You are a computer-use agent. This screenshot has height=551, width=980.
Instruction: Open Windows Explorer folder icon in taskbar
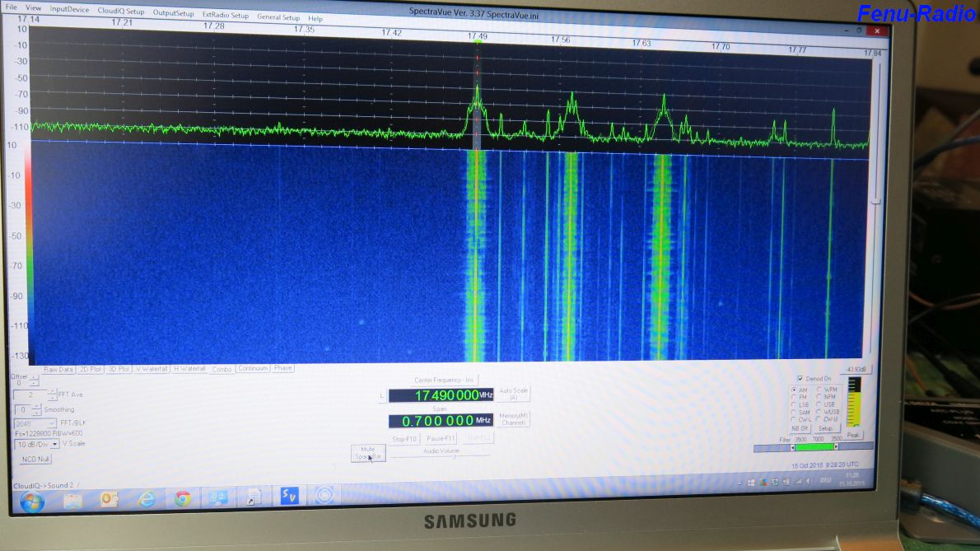[73, 499]
